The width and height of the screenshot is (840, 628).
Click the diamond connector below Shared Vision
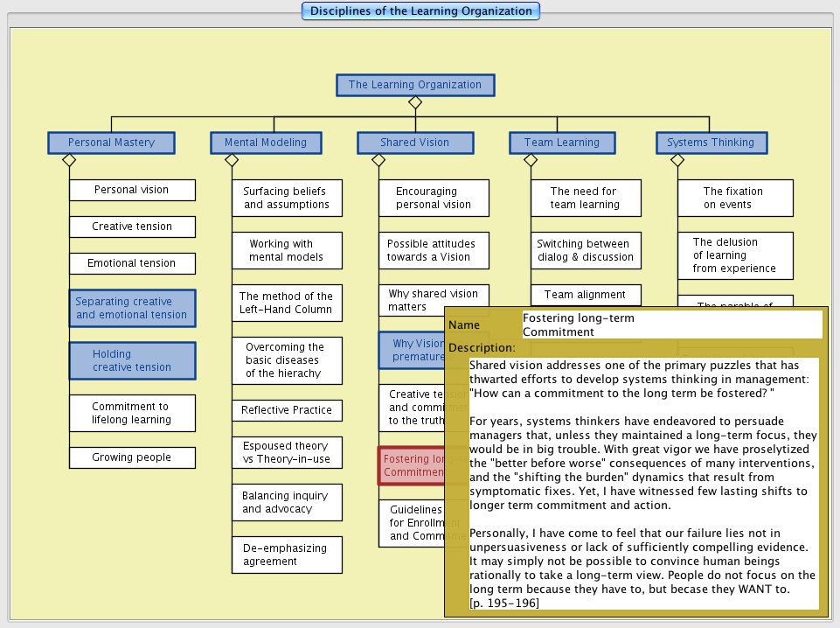(x=378, y=160)
